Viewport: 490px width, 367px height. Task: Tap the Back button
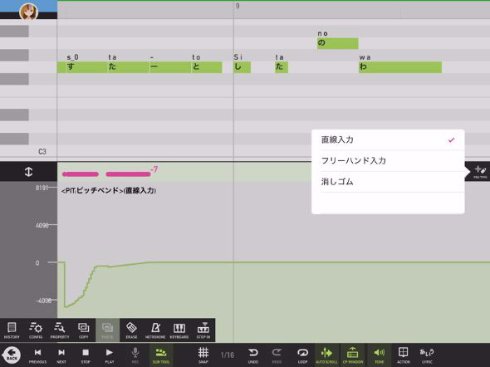12,355
